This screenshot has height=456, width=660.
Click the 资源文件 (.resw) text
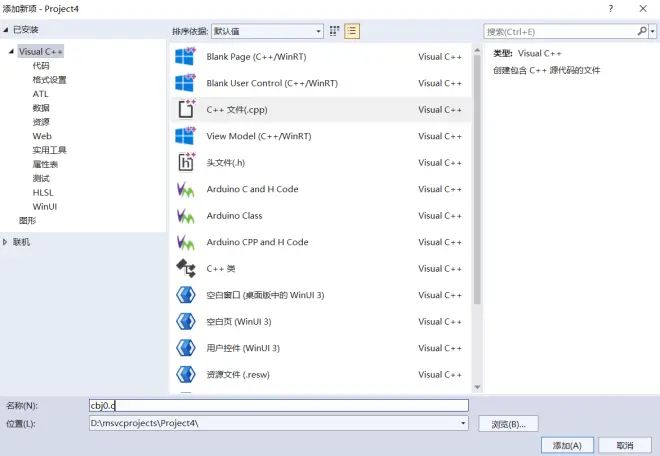[238, 375]
